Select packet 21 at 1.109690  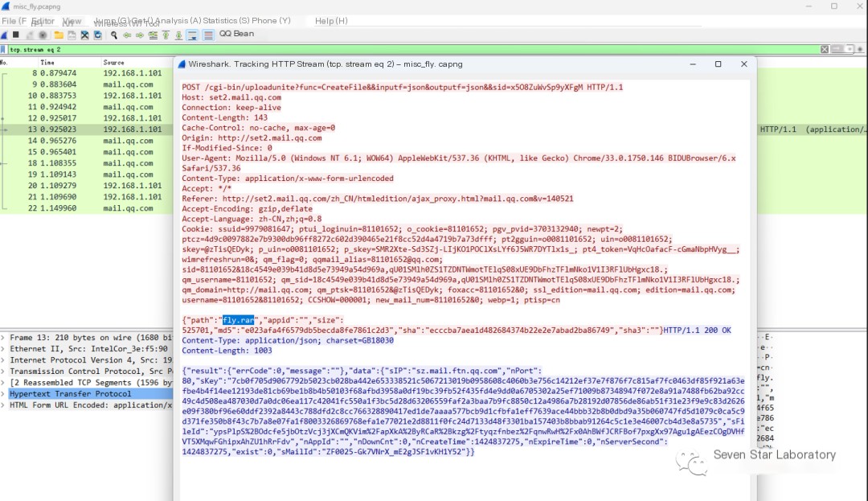click(86, 197)
